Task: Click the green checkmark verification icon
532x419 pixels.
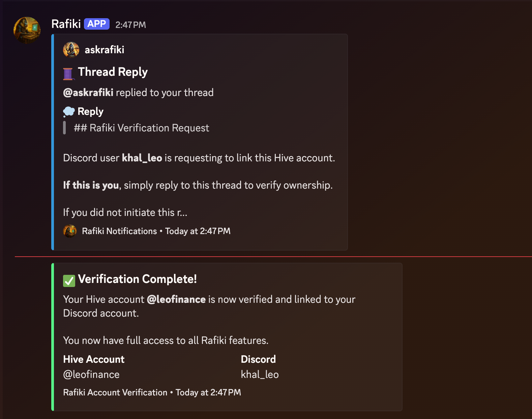Action: tap(69, 281)
